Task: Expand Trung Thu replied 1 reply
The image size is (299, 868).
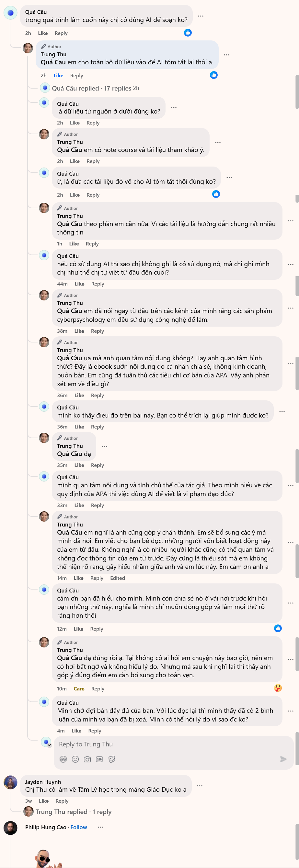Action: 73,812
